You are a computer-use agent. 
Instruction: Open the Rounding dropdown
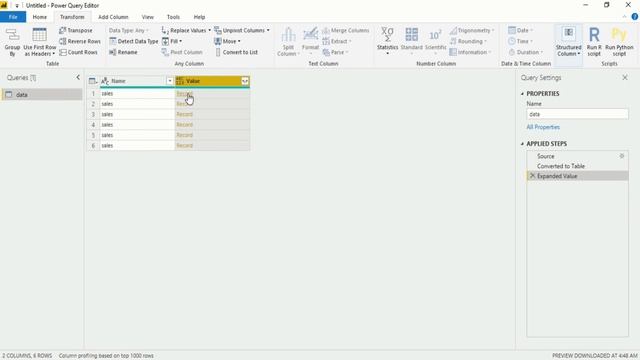468,41
